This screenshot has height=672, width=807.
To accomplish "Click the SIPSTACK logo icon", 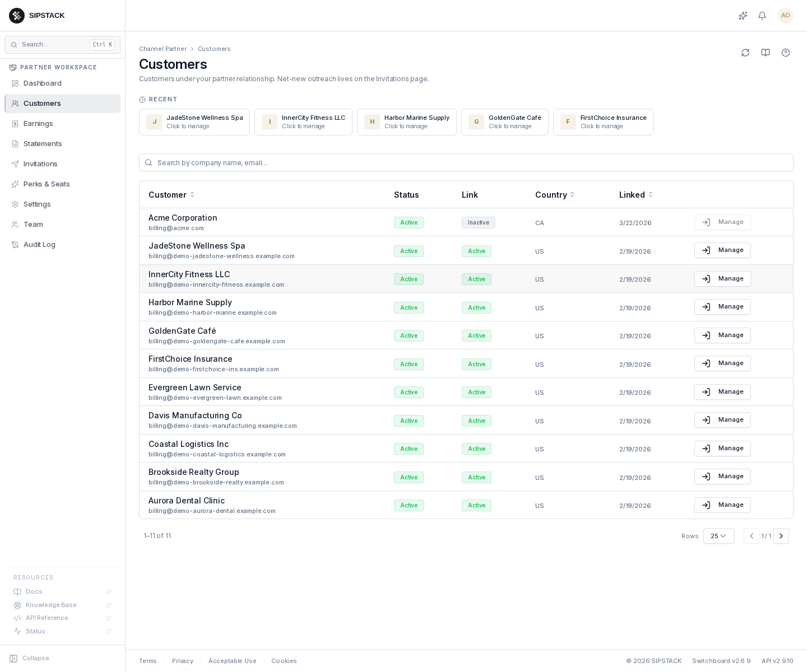I will (17, 16).
